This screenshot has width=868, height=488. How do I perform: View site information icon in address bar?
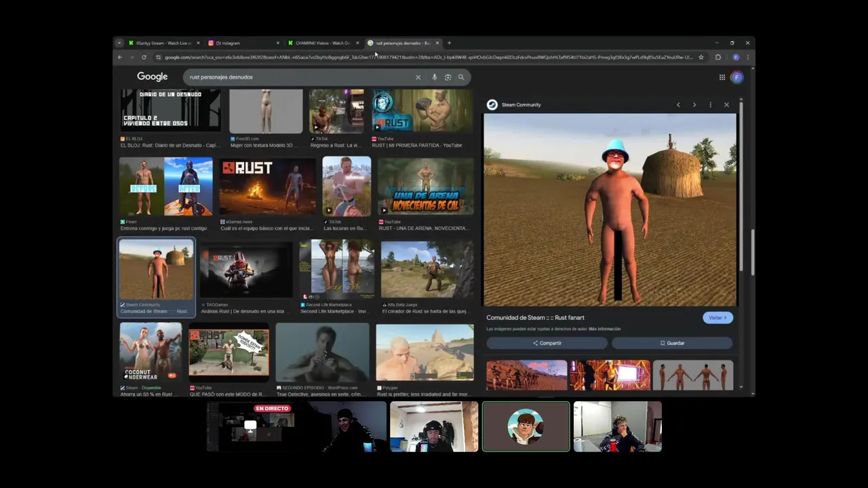pyautogui.click(x=158, y=57)
